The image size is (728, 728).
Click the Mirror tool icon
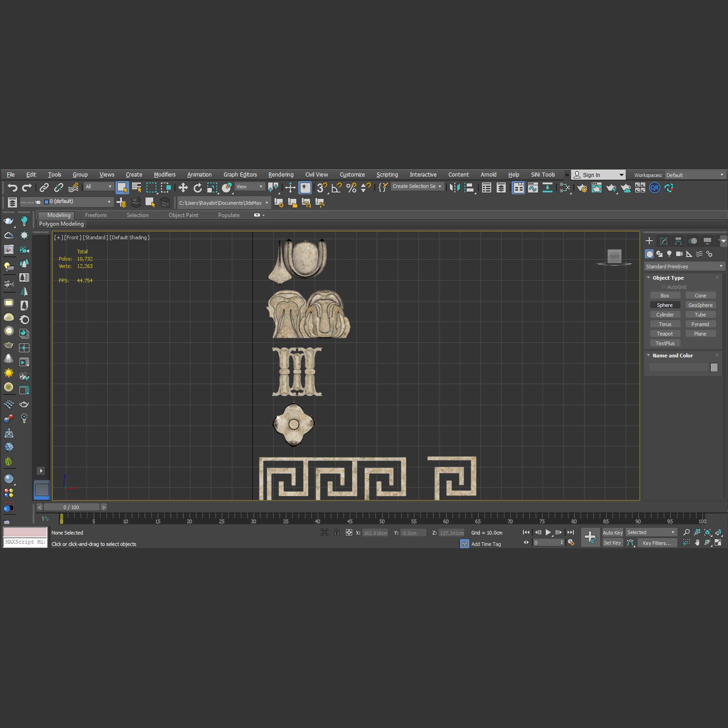(x=455, y=188)
